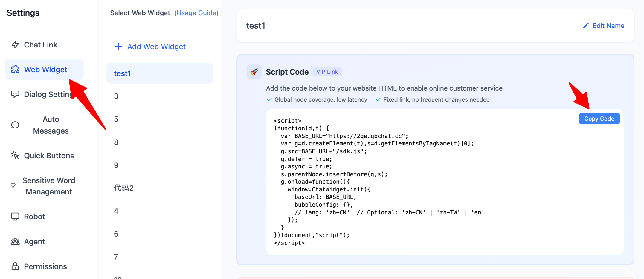Click the closing </script> tag line
The height and width of the screenshot is (279, 644).
pos(289,243)
